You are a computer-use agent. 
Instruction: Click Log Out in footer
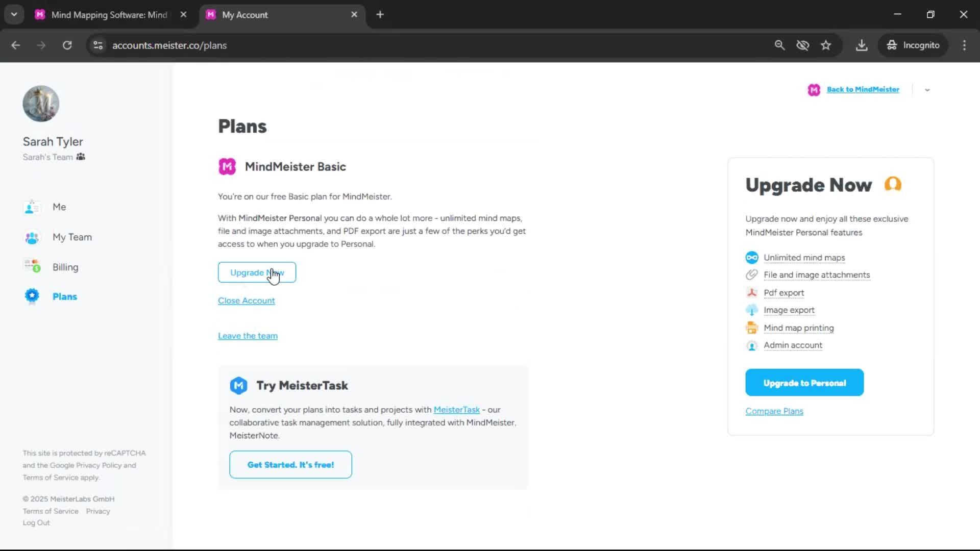pyautogui.click(x=36, y=523)
